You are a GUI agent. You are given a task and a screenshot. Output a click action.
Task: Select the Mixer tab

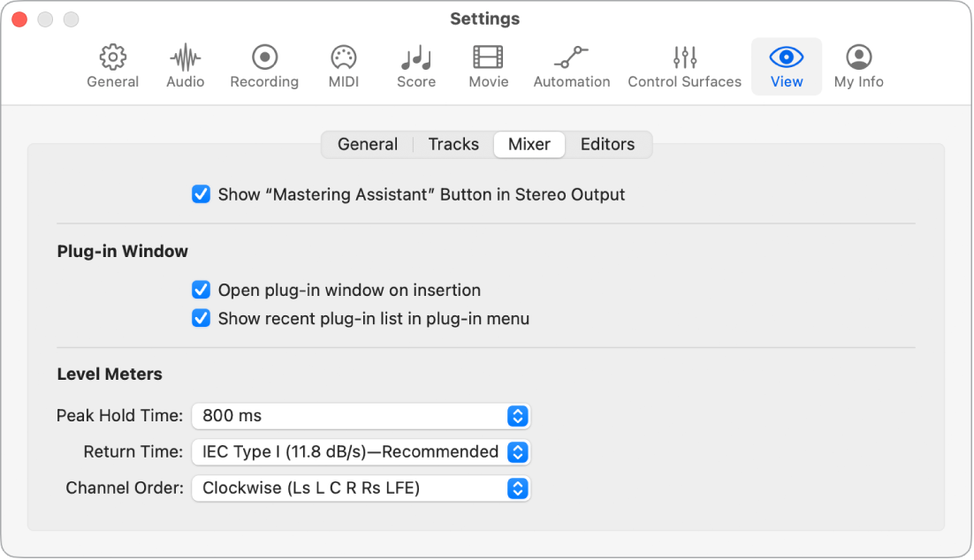pos(529,144)
